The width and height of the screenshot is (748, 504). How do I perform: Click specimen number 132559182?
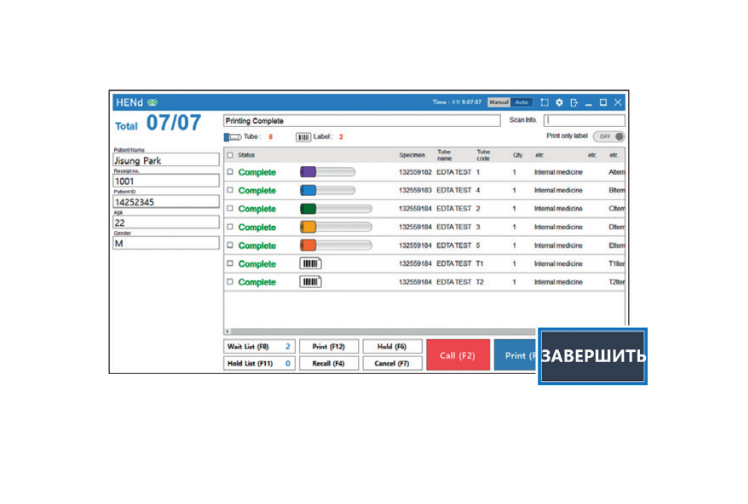tap(415, 172)
